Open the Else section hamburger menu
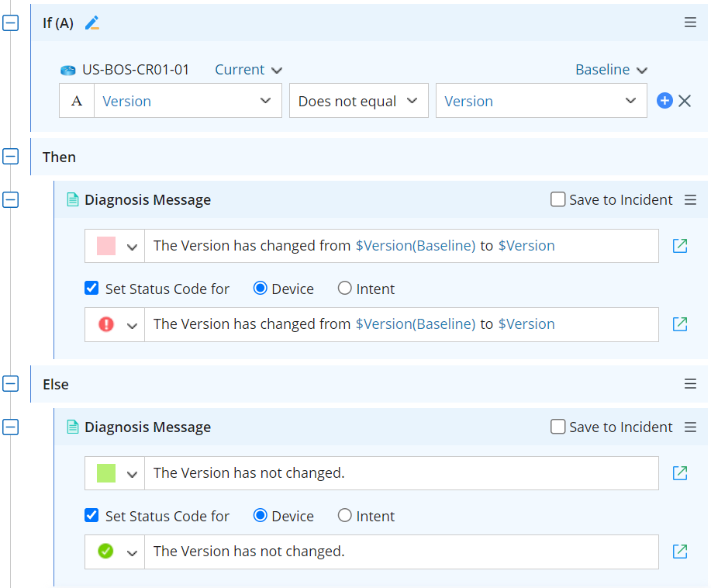Screen dimensions: 711x588 [x=690, y=384]
